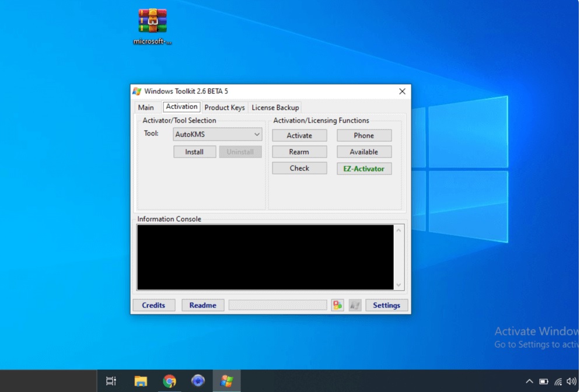The width and height of the screenshot is (580, 392).
Task: Click the progress bar beside Readme
Action: pos(278,305)
